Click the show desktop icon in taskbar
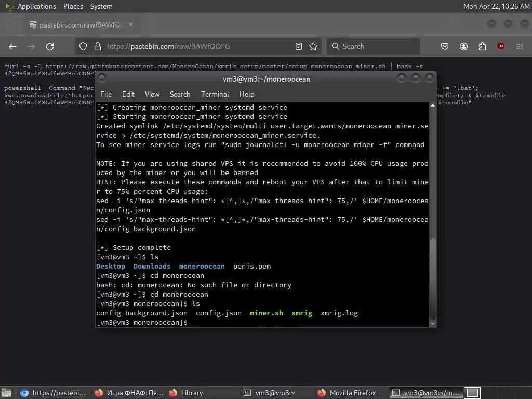532x399 pixels. [x=6, y=393]
